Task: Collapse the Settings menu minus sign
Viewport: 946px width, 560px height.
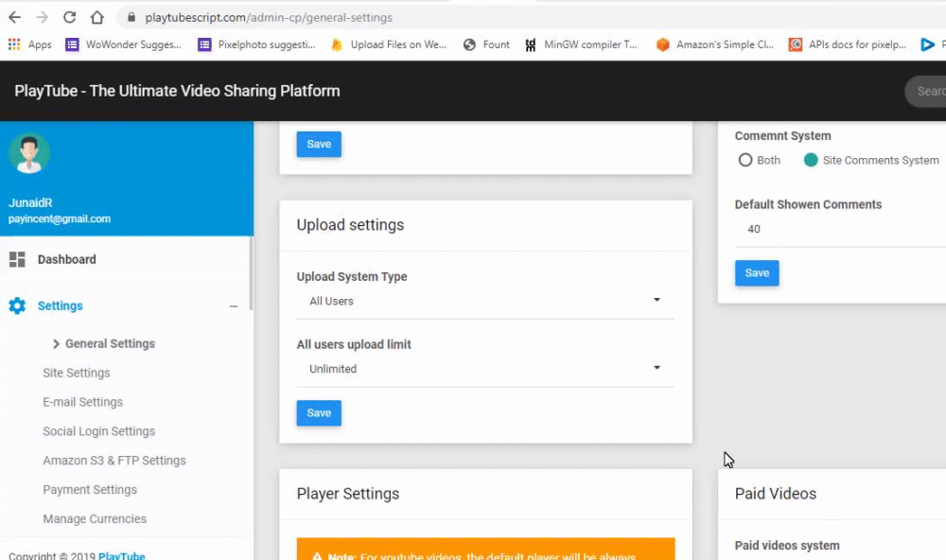Action: pyautogui.click(x=234, y=306)
